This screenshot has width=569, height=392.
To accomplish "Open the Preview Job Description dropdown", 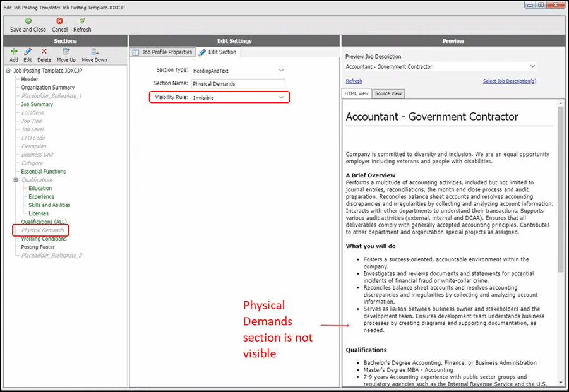I will coord(532,66).
